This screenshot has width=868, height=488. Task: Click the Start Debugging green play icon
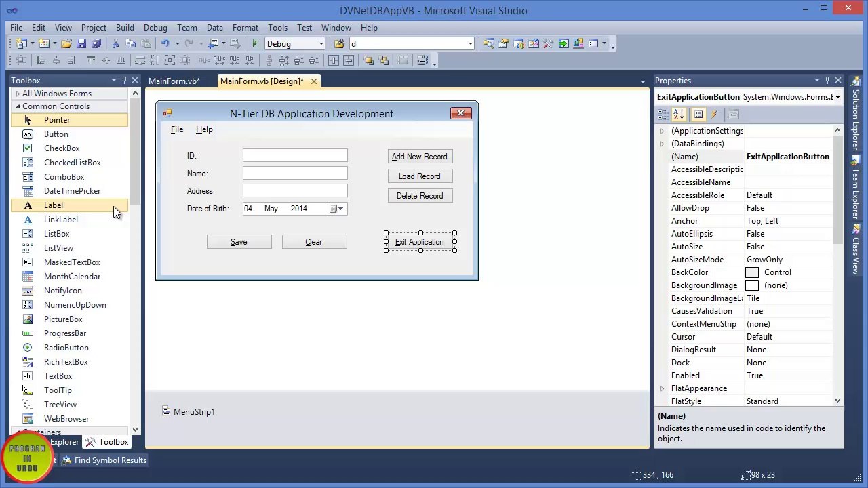click(x=255, y=44)
